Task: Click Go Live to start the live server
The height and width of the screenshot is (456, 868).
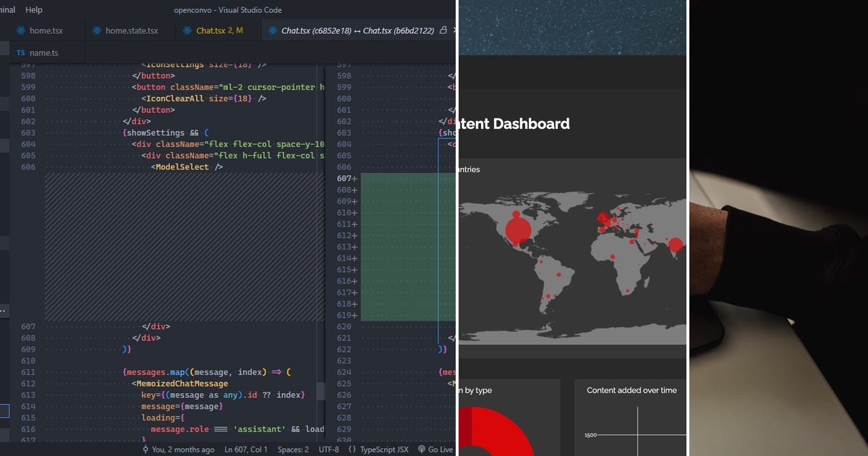Action: click(x=436, y=449)
